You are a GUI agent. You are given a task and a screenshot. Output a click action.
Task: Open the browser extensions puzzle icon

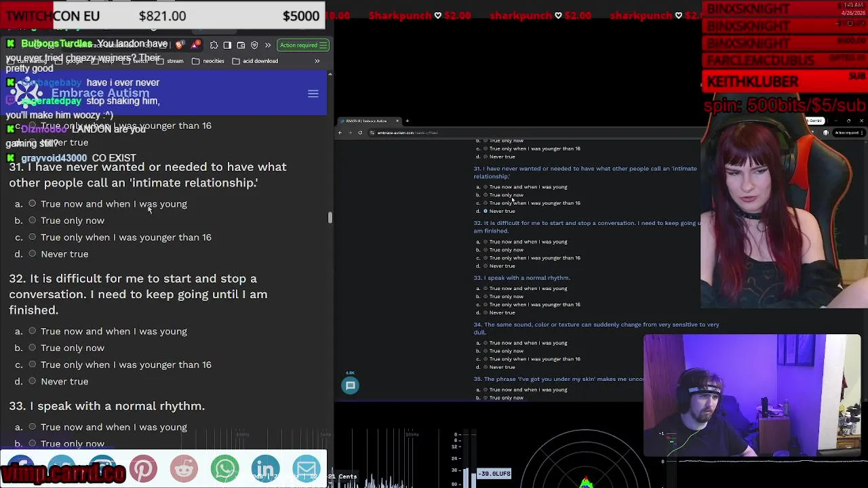tap(214, 45)
